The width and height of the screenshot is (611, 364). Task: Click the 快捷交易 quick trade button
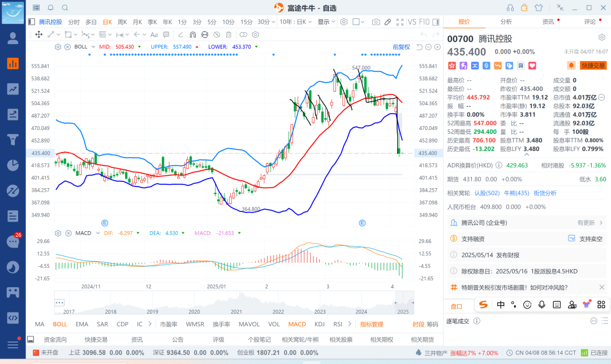[593, 66]
